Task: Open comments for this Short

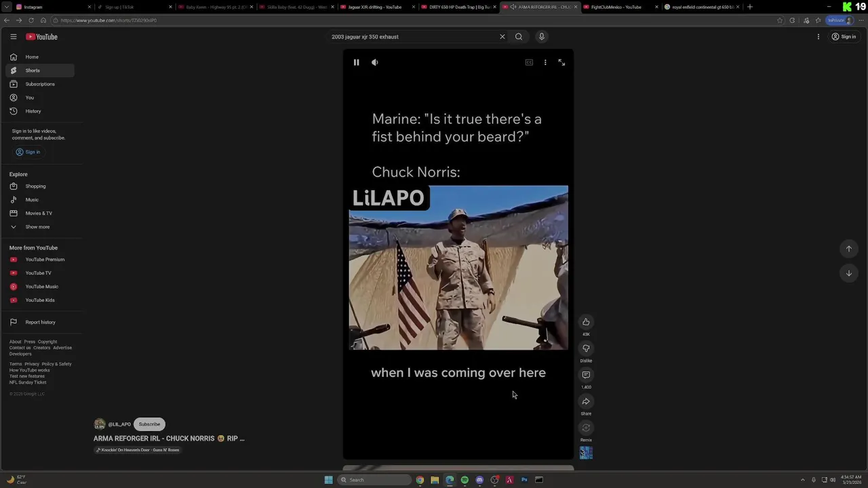Action: (x=586, y=375)
